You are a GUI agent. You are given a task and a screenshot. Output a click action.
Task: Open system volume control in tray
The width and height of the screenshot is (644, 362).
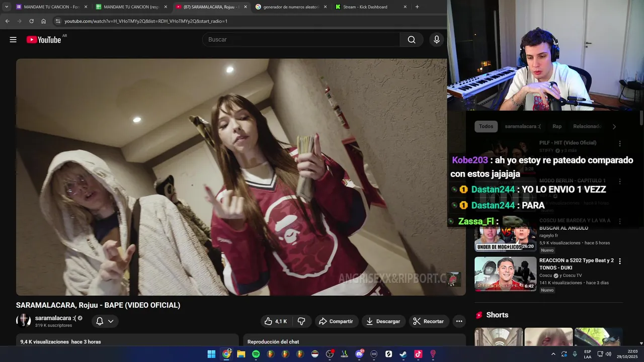[x=608, y=354]
